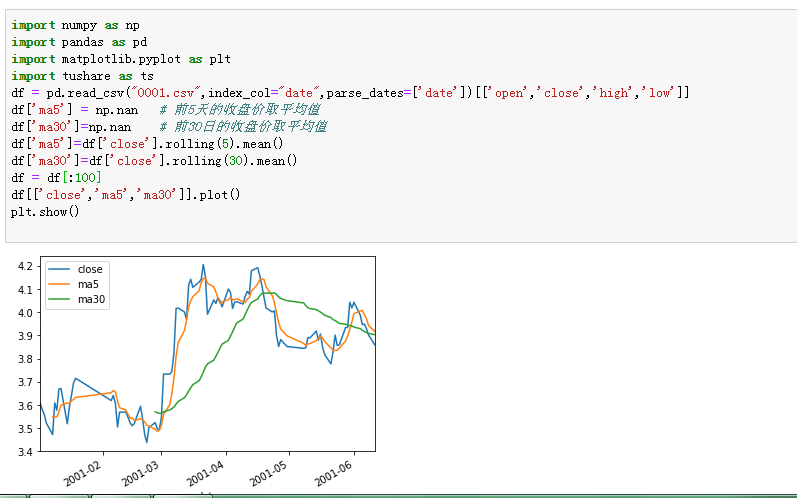Click the 'import tushare as ts' line
This screenshot has width=797, height=498.
point(82,76)
